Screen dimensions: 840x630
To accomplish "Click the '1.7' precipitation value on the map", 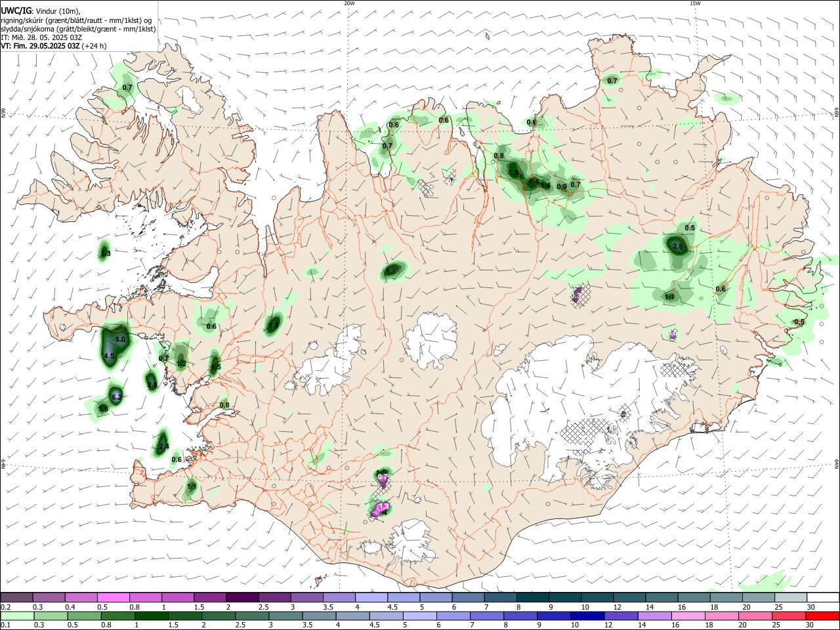I will pyautogui.click(x=391, y=270).
